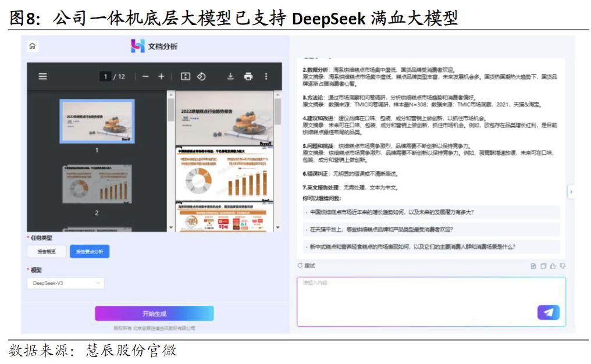Image resolution: width=591 pixels, height=364 pixels.
Task: Open the PDF viewer three-dot more menu
Action: click(x=266, y=76)
